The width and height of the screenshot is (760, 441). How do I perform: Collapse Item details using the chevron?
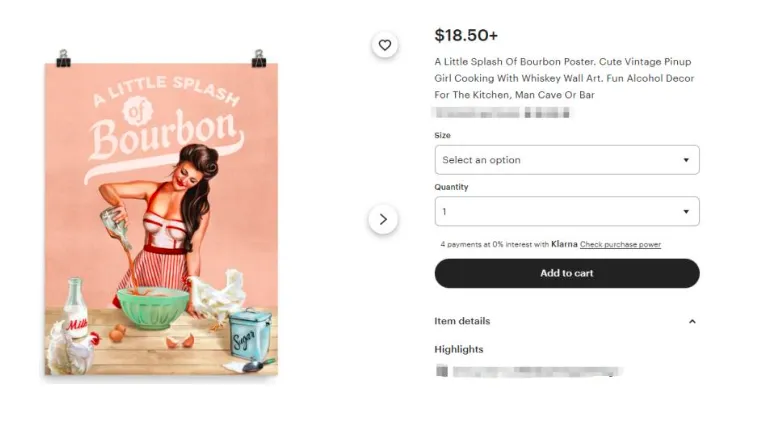pos(692,322)
